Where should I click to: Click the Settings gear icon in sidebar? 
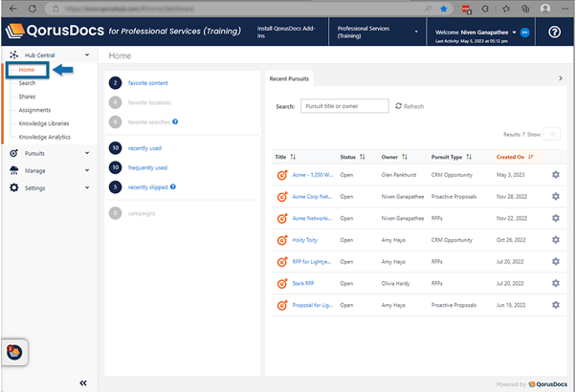click(14, 187)
